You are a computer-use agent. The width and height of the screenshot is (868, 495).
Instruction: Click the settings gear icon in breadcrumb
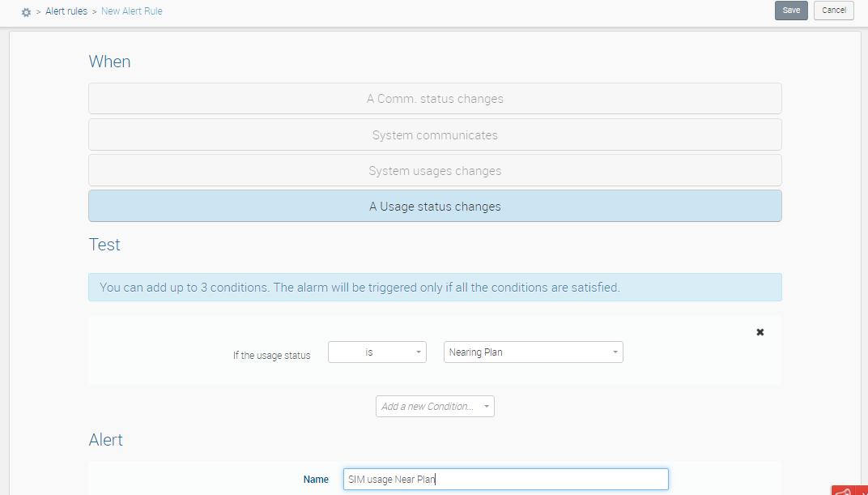click(26, 12)
